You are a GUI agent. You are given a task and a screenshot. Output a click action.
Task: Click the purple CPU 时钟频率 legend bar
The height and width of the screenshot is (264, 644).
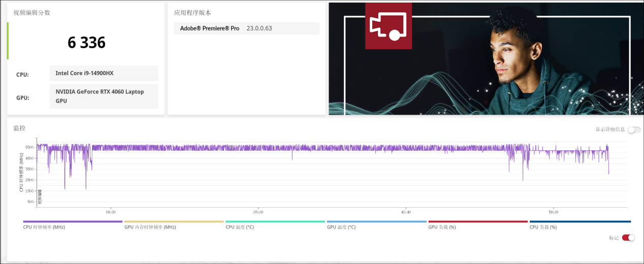[73, 222]
